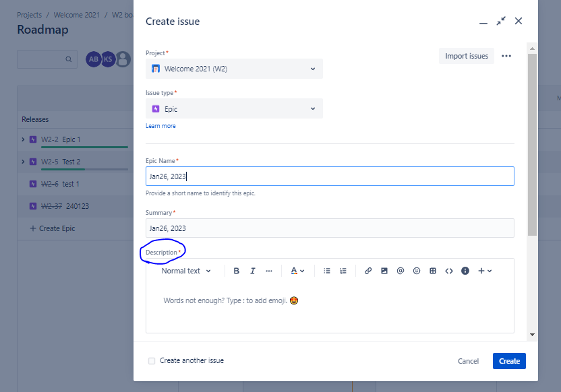Mention a user with the @ icon

click(400, 271)
